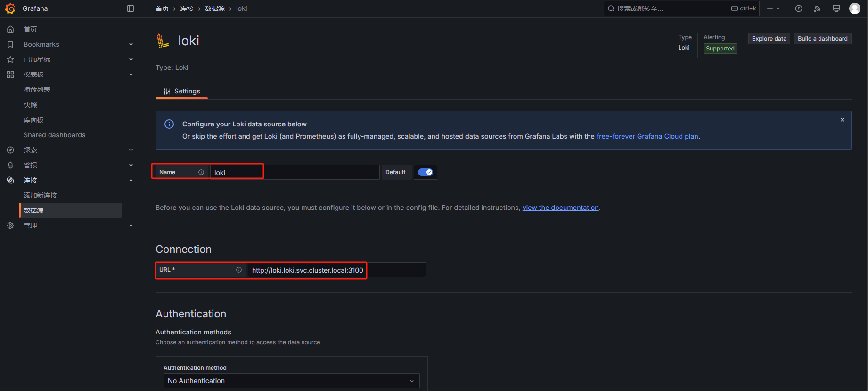
Task: Click the Name input field with loki
Action: tap(295, 172)
